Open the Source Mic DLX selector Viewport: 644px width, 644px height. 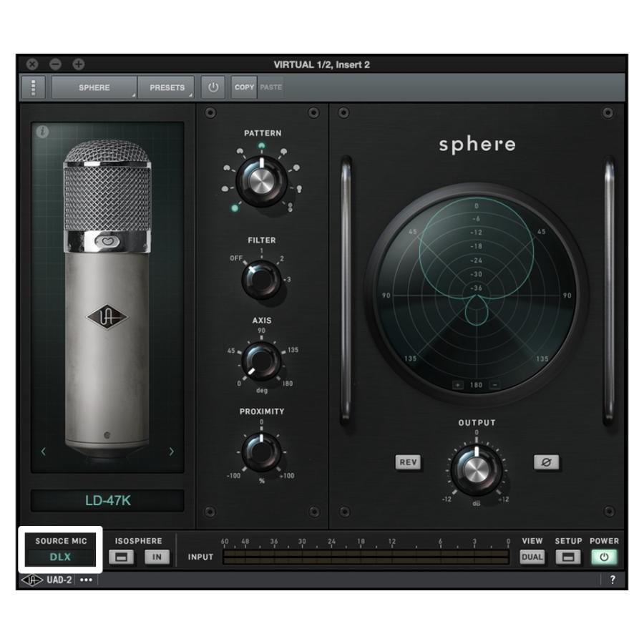61,557
